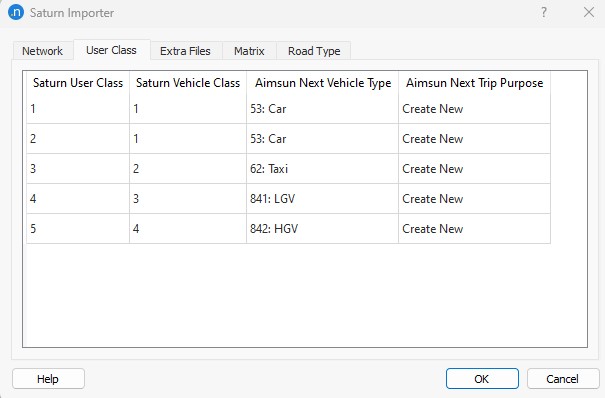Image resolution: width=605 pixels, height=398 pixels.
Task: Select Saturn User Class cell '2'
Action: 78,139
